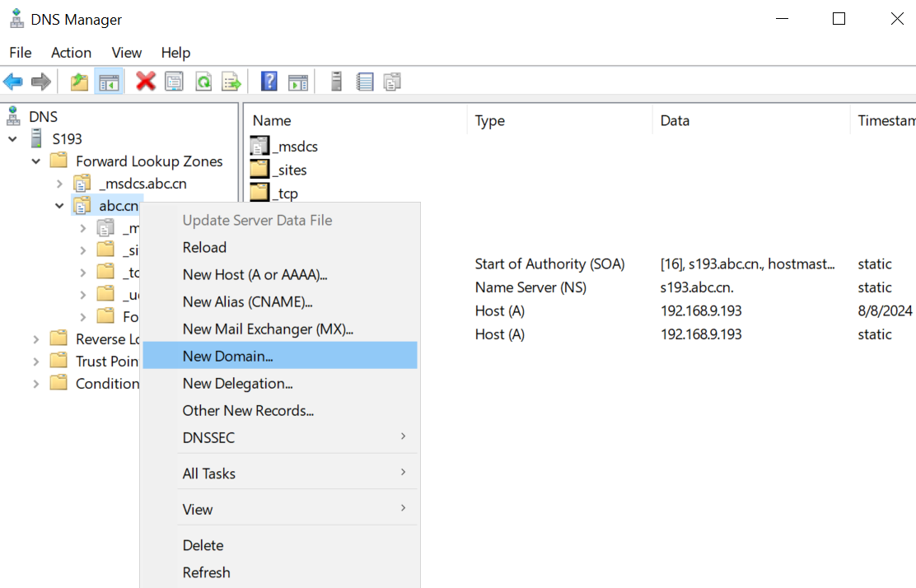Click the notebook-style record list toolbar icon
The height and width of the screenshot is (588, 916).
[x=365, y=82]
